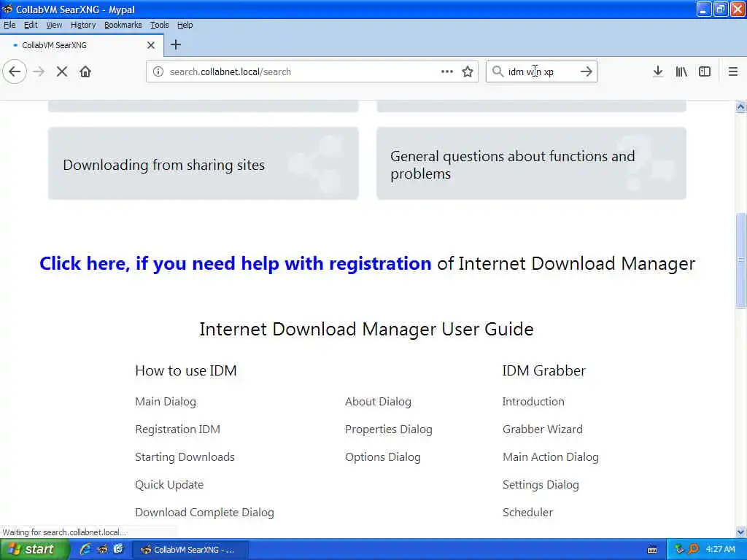Click the on-screen keyboard tray icon
747x560 pixels.
pyautogui.click(x=652, y=550)
